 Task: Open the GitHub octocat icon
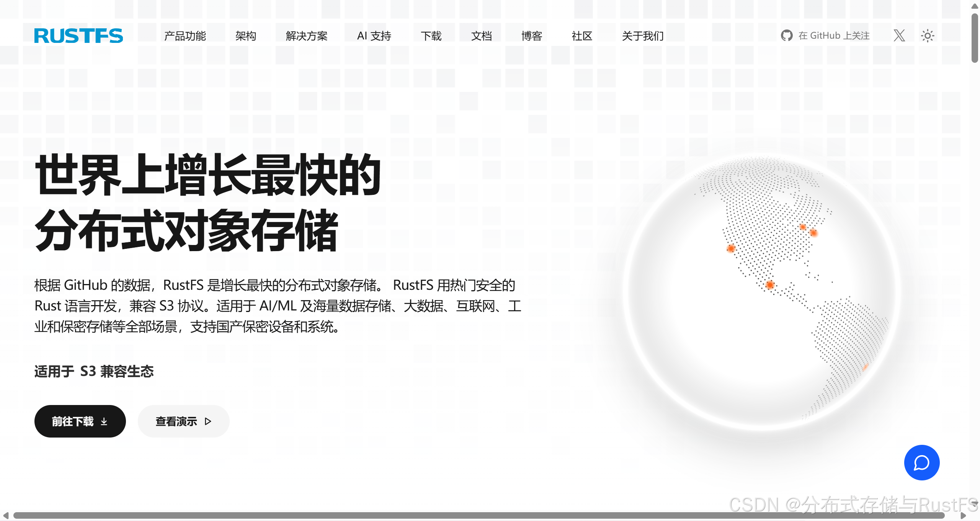click(x=786, y=36)
